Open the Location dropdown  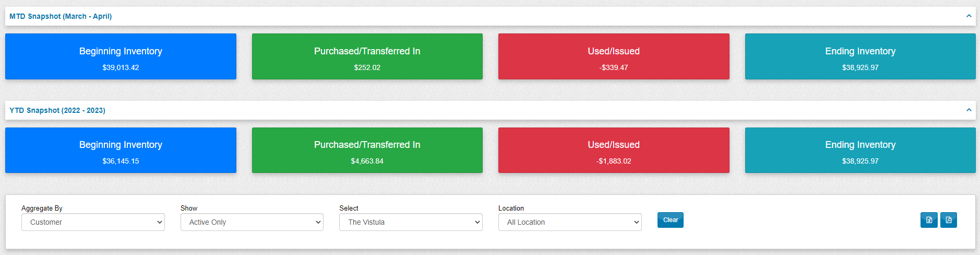(x=570, y=222)
